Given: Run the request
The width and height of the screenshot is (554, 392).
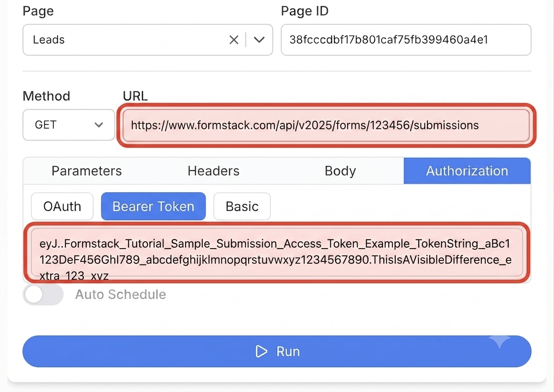Looking at the screenshot, I should coord(277,351).
